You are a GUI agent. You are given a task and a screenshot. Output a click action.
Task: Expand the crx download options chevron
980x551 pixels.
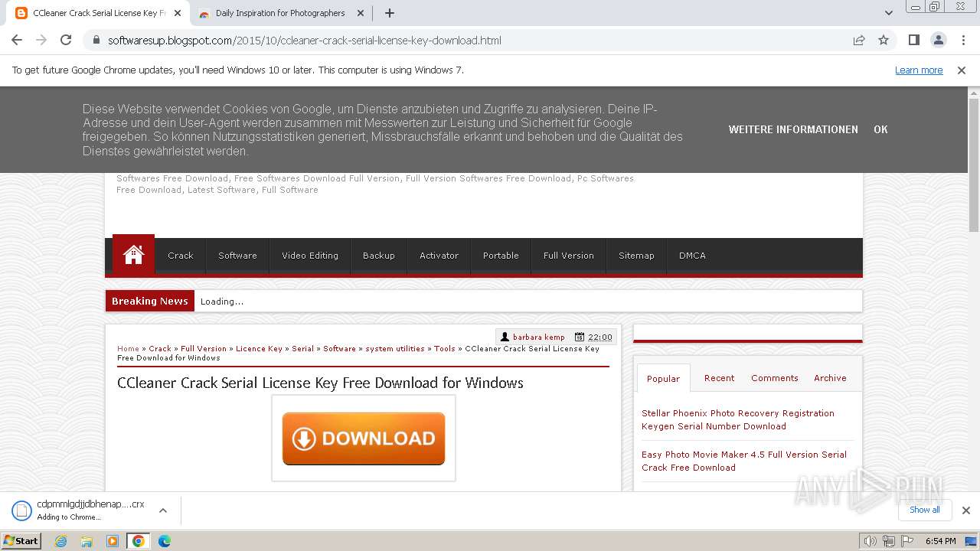(163, 510)
